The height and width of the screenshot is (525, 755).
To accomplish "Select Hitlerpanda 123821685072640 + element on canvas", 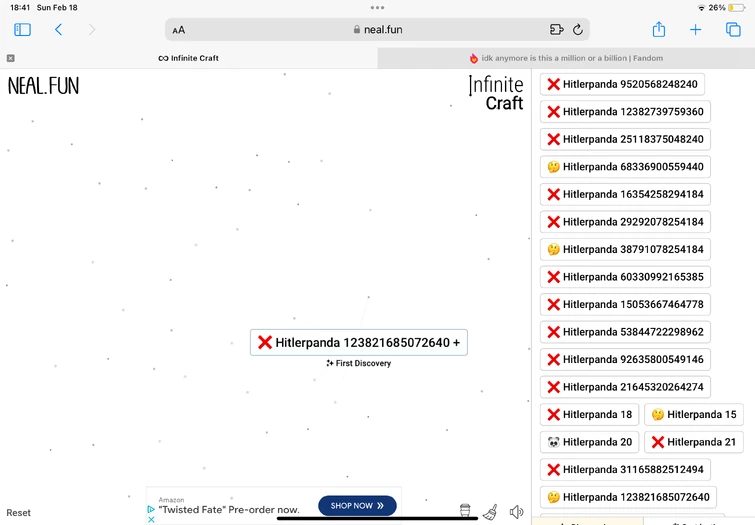I will coord(359,342).
